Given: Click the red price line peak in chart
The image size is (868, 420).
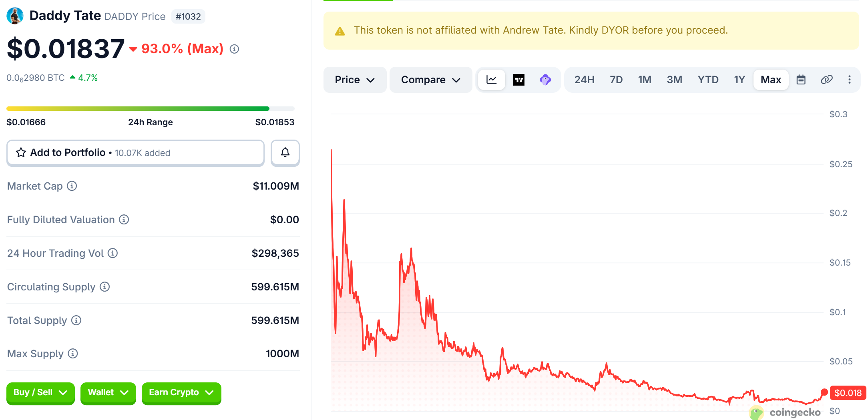Looking at the screenshot, I should coord(331,150).
